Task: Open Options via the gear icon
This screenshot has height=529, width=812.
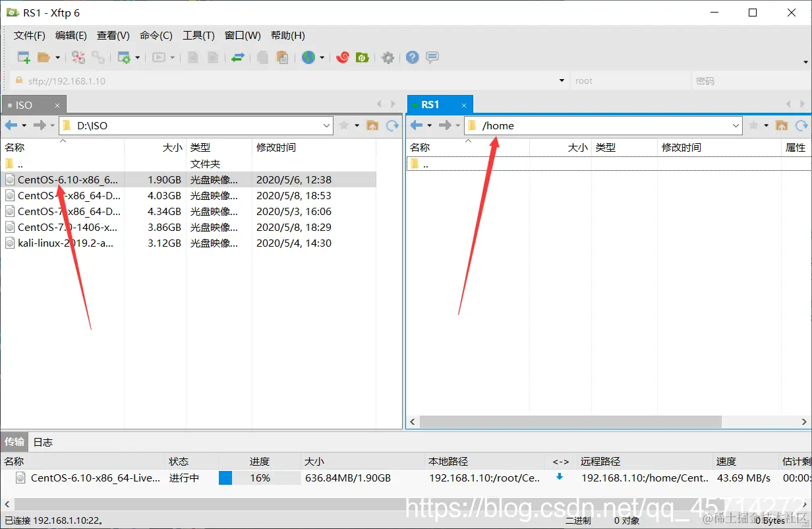Action: pyautogui.click(x=388, y=57)
